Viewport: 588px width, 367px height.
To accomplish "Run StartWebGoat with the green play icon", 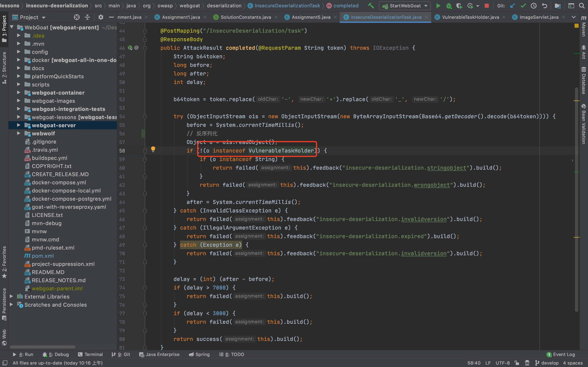I will [x=438, y=6].
